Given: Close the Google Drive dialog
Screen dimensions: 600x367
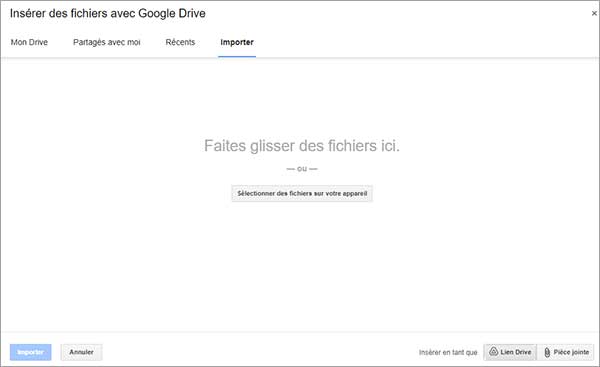Looking at the screenshot, I should coord(594,13).
